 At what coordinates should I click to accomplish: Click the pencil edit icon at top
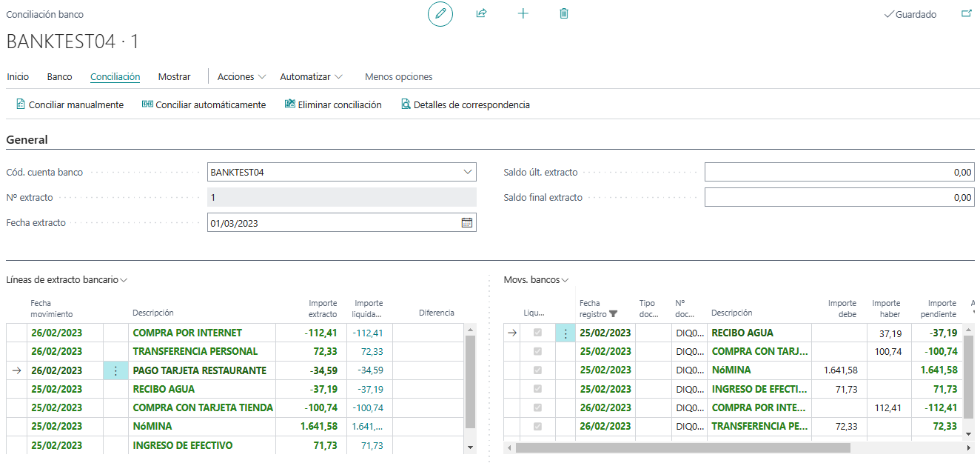(x=440, y=14)
